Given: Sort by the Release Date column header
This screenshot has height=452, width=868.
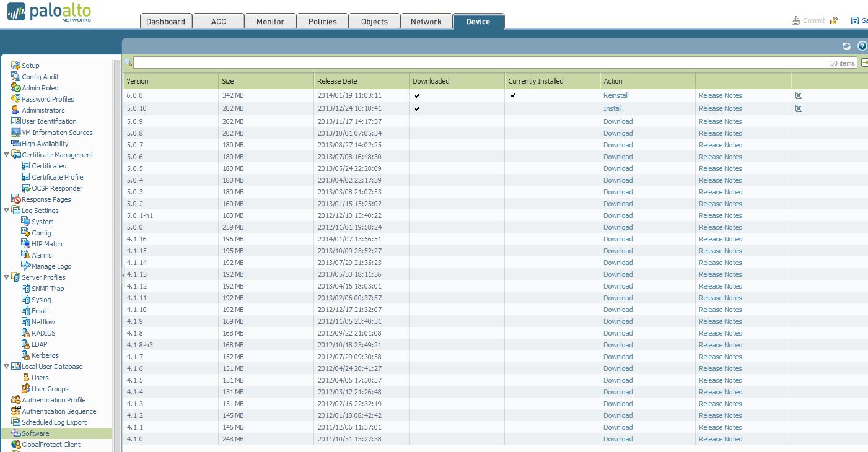Looking at the screenshot, I should (361, 81).
